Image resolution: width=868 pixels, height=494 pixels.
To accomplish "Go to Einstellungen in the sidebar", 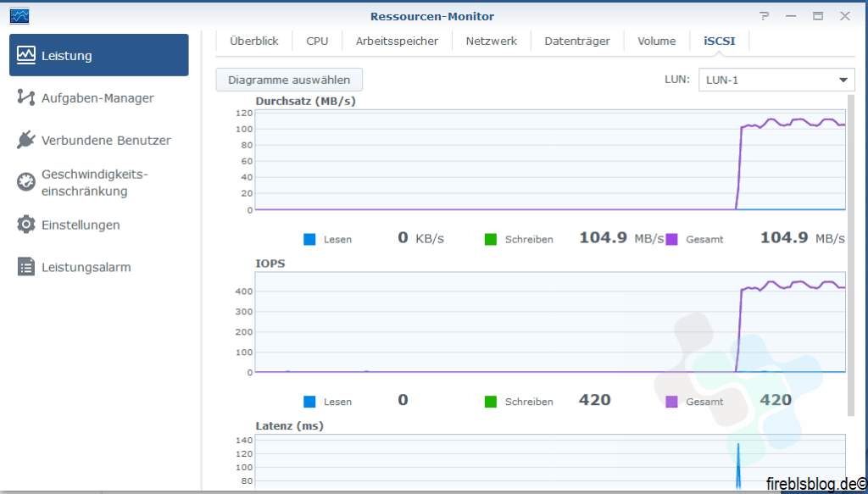I will pyautogui.click(x=99, y=225).
